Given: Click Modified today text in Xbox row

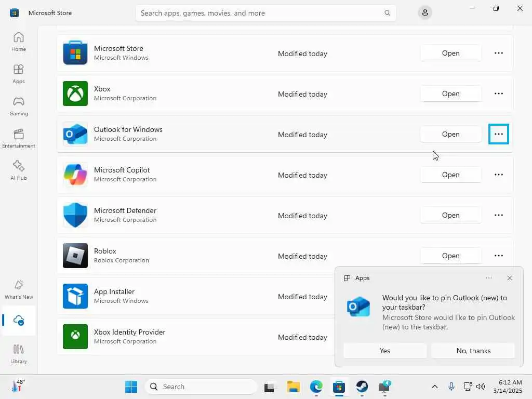Looking at the screenshot, I should coord(302,94).
